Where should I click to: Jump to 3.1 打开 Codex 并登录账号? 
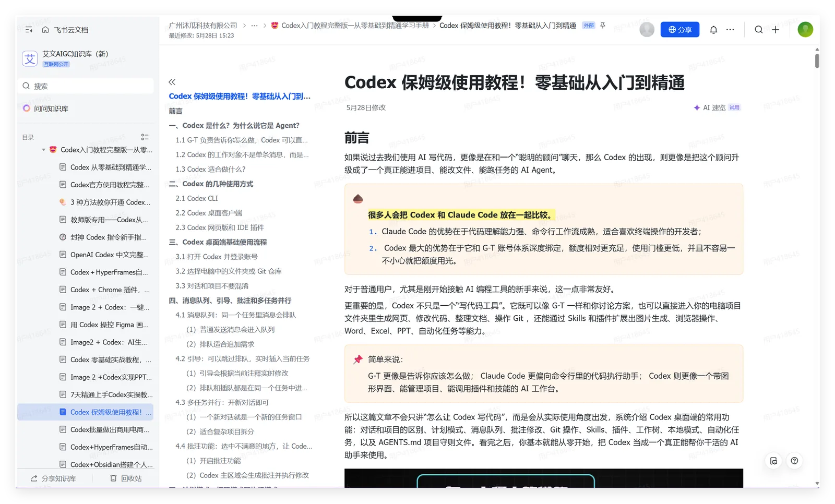[217, 257]
